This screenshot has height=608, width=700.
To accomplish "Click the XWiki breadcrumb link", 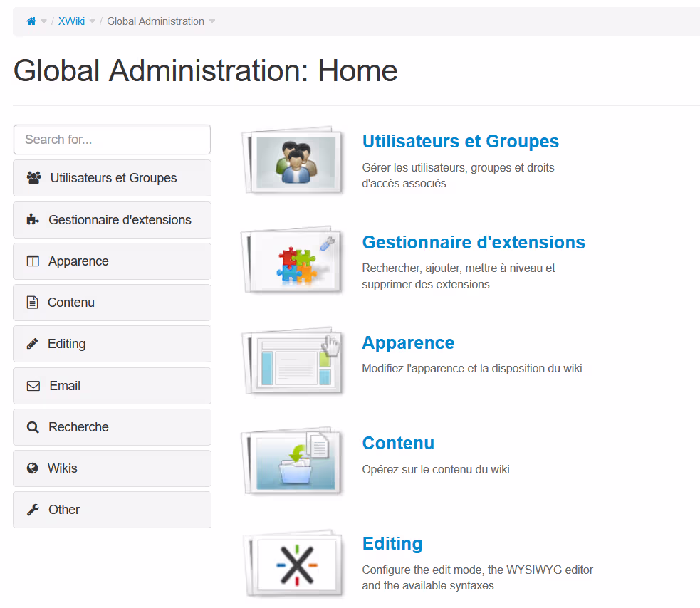I will click(x=71, y=21).
